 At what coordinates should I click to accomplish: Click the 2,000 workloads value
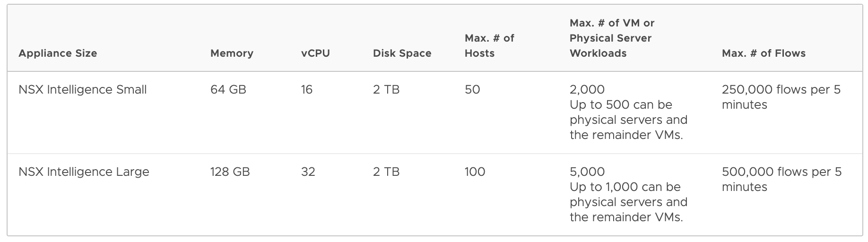coord(587,90)
